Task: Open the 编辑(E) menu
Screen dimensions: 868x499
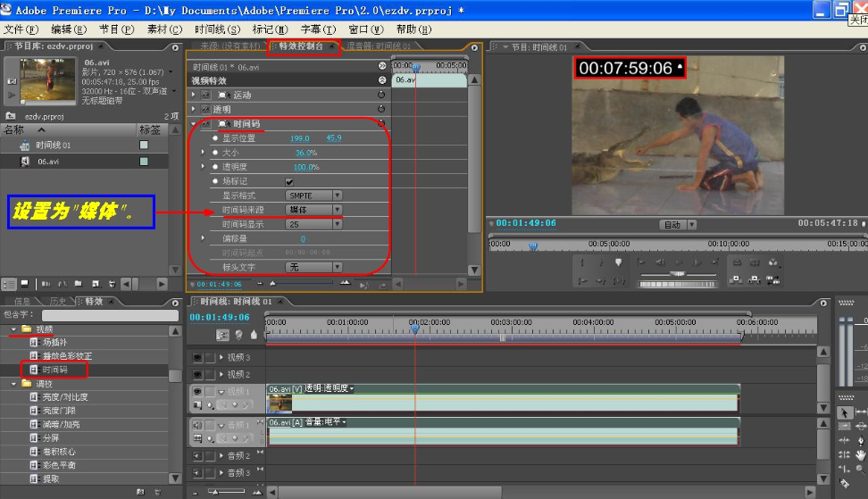Action: click(69, 29)
